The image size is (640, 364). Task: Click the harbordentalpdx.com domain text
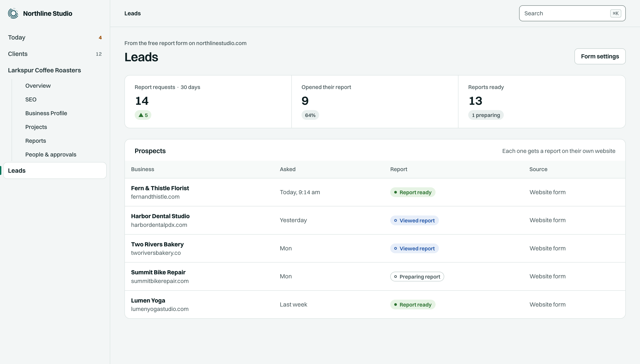click(x=159, y=225)
